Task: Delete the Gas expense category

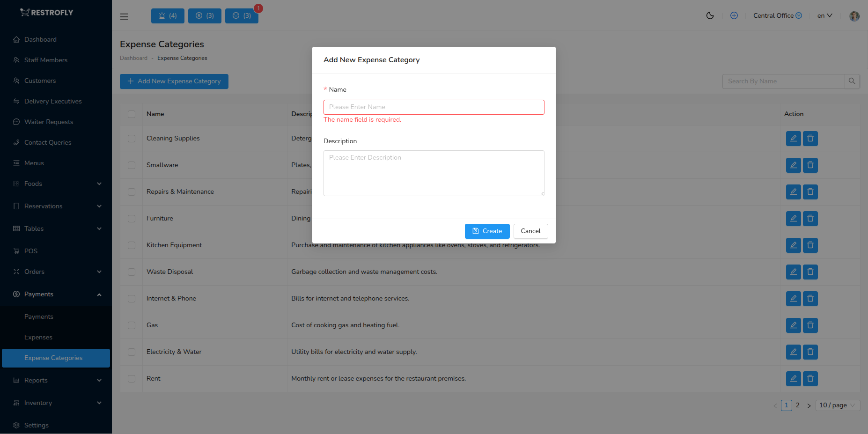Action: point(810,325)
